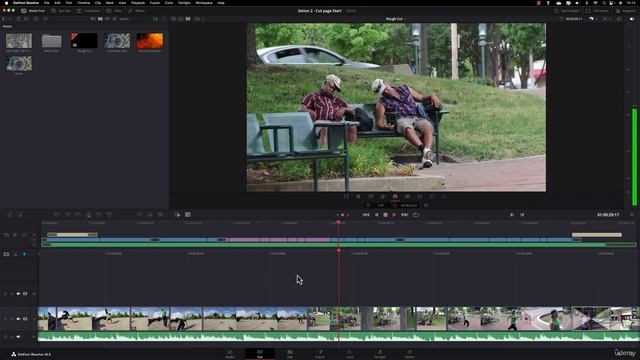Switch viewer to Full Screen
This screenshot has width=640, height=360.
[x=597, y=11]
